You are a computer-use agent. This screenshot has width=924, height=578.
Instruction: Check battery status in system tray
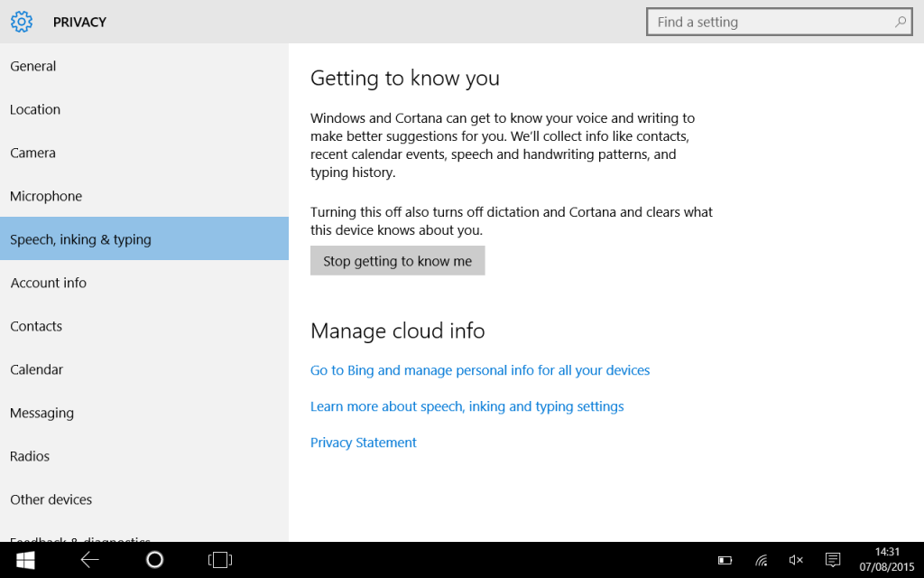point(725,560)
